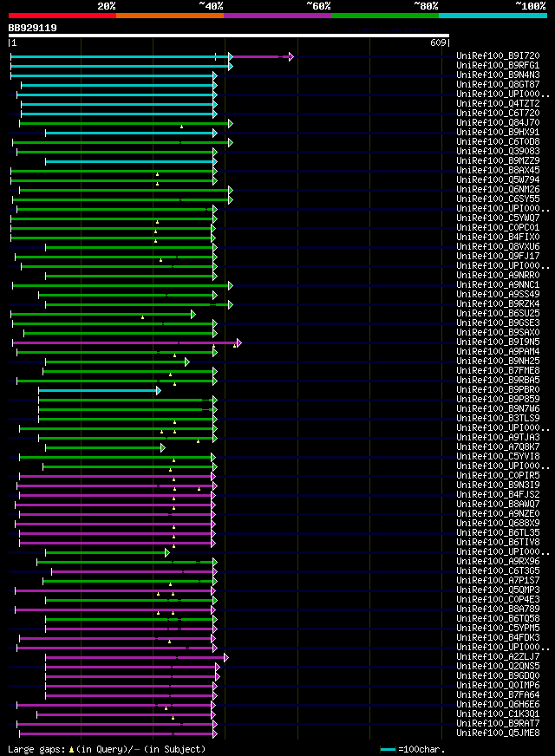The image size is (555, 756).
Task: Click the green alignment bar for UniRef100_A7Q8K7
Action: tap(105, 448)
